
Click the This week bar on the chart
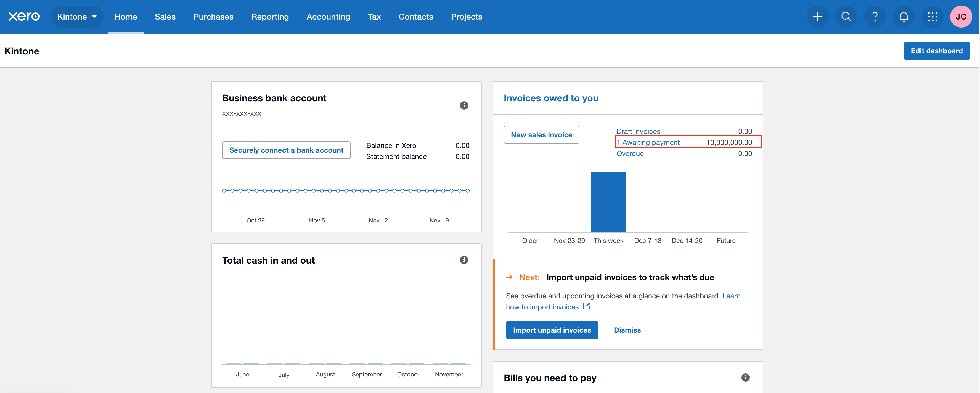(x=608, y=202)
